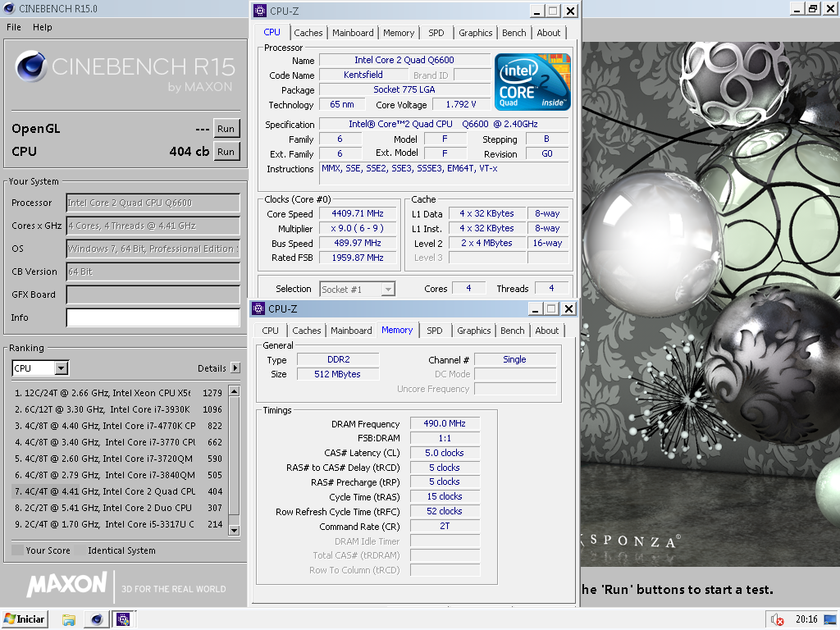
Task: Select ranking row 2 Core i7-3930K
Action: (118, 409)
